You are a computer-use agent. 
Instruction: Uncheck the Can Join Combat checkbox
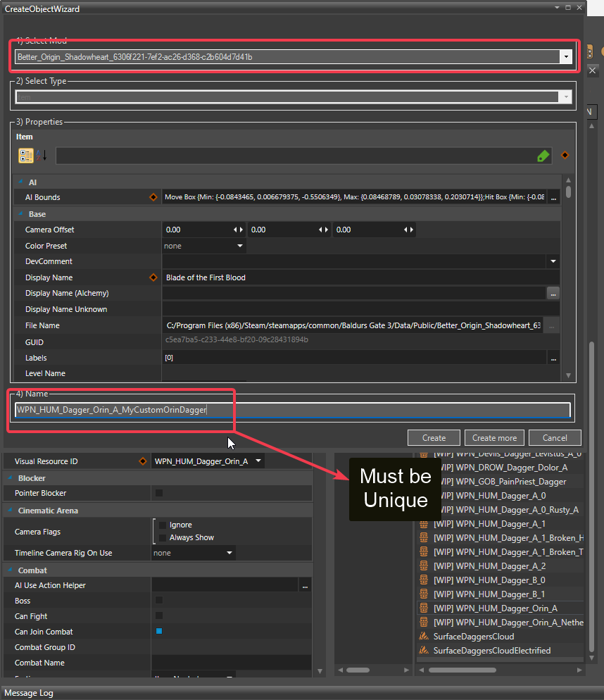(x=159, y=632)
